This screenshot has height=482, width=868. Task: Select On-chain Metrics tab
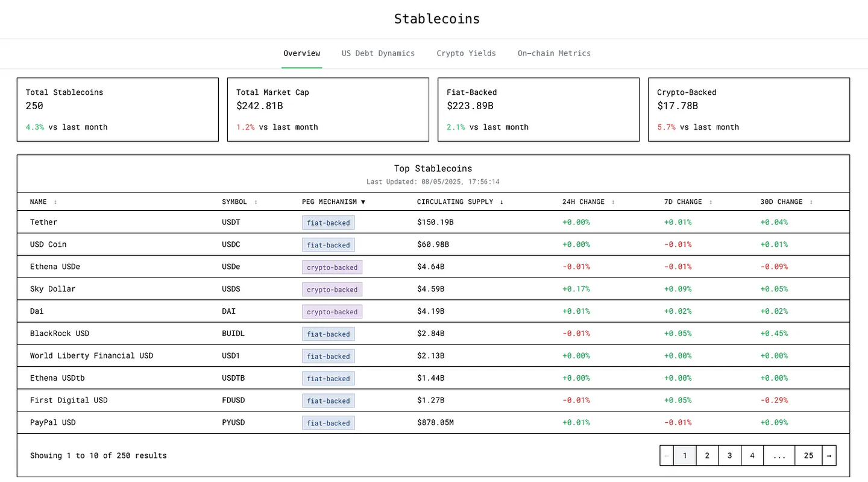554,53
